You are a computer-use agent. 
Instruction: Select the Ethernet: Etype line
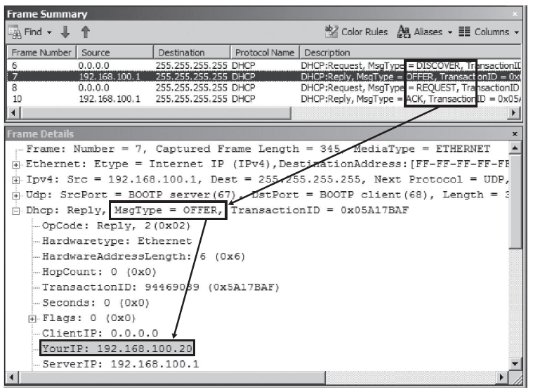[267, 164]
